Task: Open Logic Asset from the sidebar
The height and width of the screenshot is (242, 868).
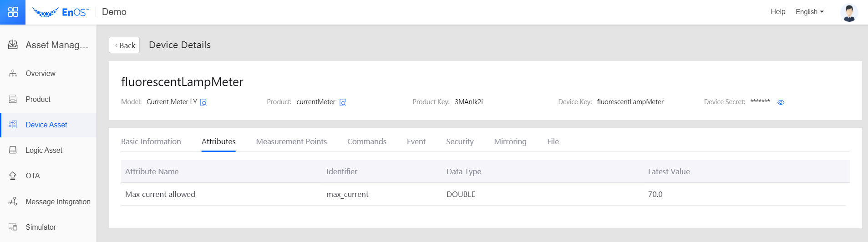Action: (44, 150)
